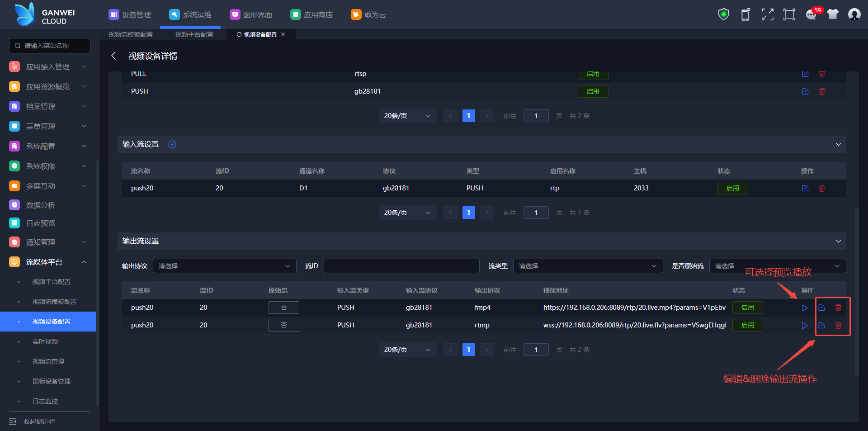The height and width of the screenshot is (431, 868).
Task: Enter fullscreen using the expand arrows icon
Action: [767, 14]
